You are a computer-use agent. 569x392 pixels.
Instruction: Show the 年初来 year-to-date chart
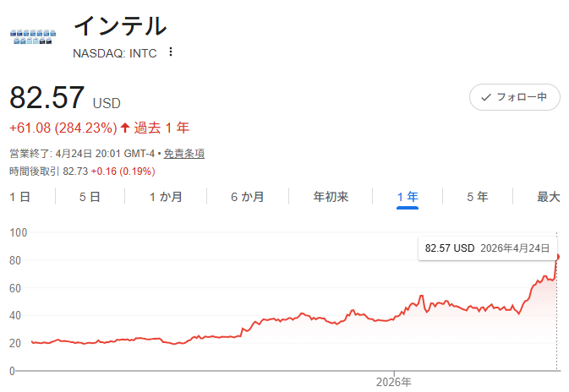coord(331,197)
